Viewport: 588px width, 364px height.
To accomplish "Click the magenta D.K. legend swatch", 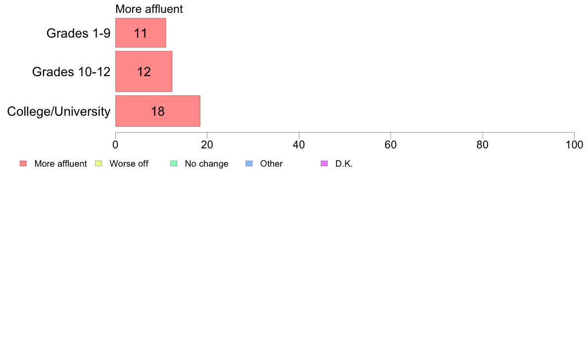I will 324,163.
